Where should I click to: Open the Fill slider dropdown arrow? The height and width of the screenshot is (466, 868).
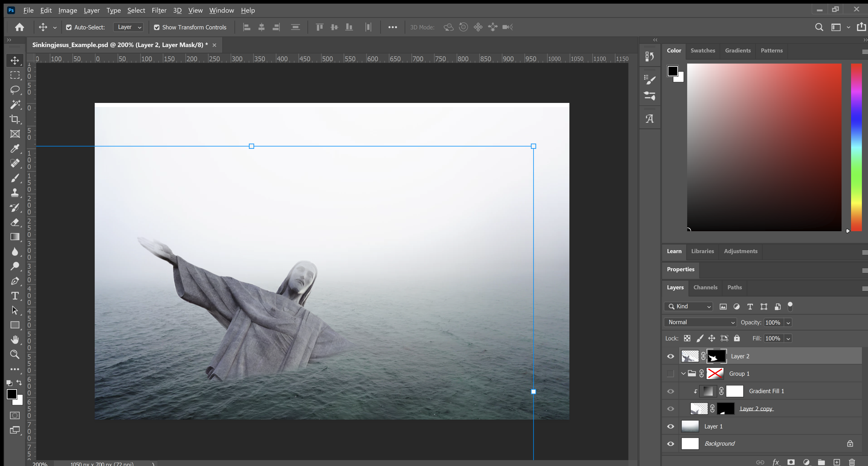788,339
